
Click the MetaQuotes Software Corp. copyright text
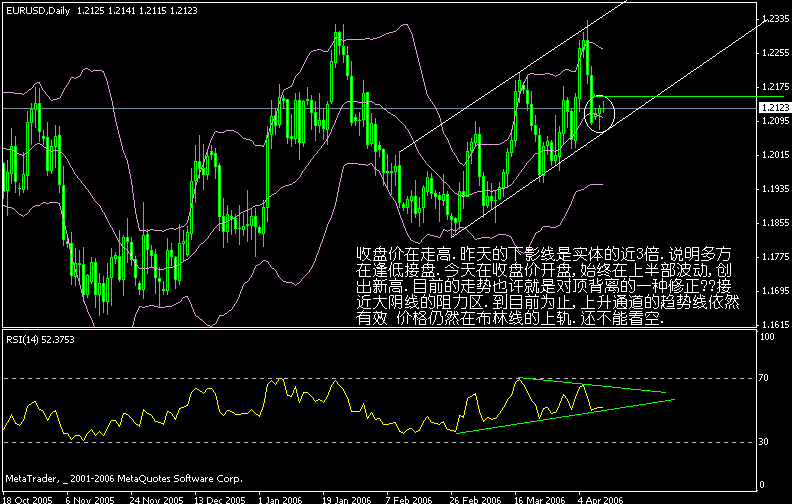[124, 478]
